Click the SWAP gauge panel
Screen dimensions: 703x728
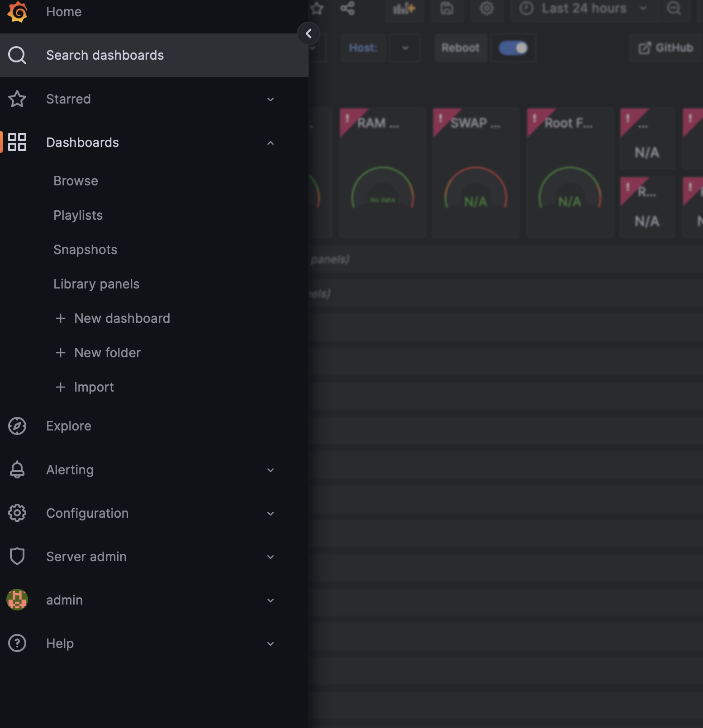point(475,173)
